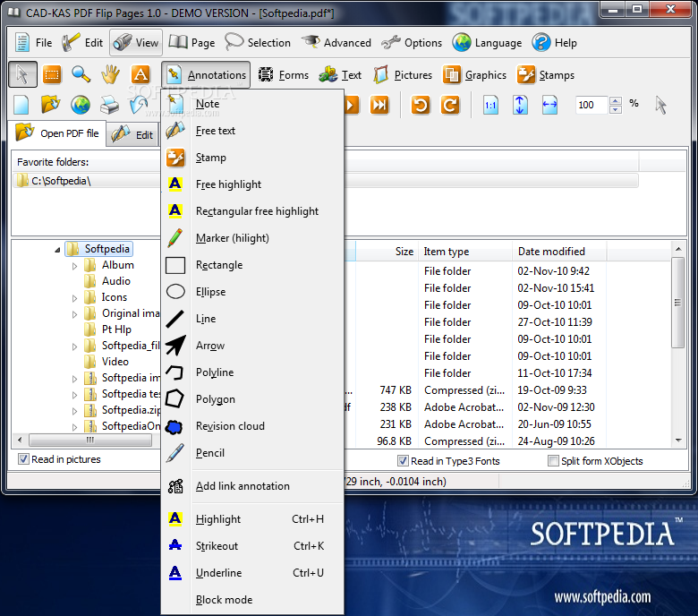Choose the Revision cloud annotation
The width and height of the screenshot is (698, 616).
point(252,426)
